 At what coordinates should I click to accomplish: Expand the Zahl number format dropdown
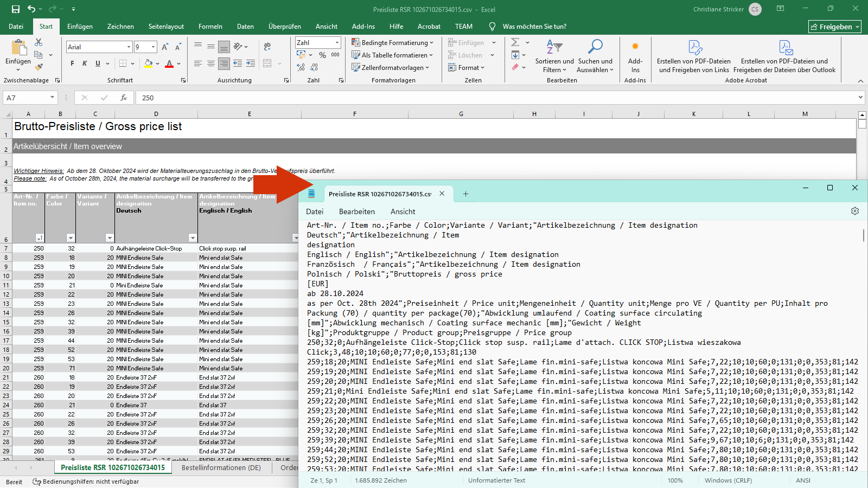coord(337,42)
